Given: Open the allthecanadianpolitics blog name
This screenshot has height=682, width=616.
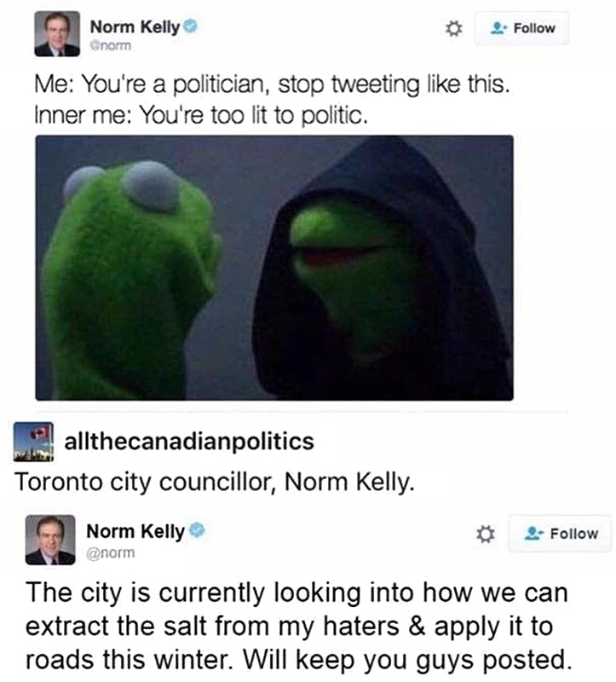Looking at the screenshot, I should click(189, 442).
